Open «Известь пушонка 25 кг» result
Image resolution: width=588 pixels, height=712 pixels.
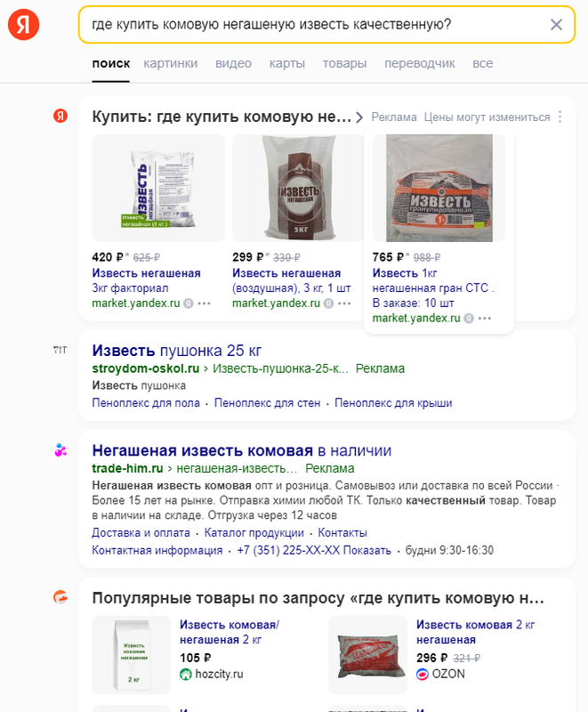point(177,351)
